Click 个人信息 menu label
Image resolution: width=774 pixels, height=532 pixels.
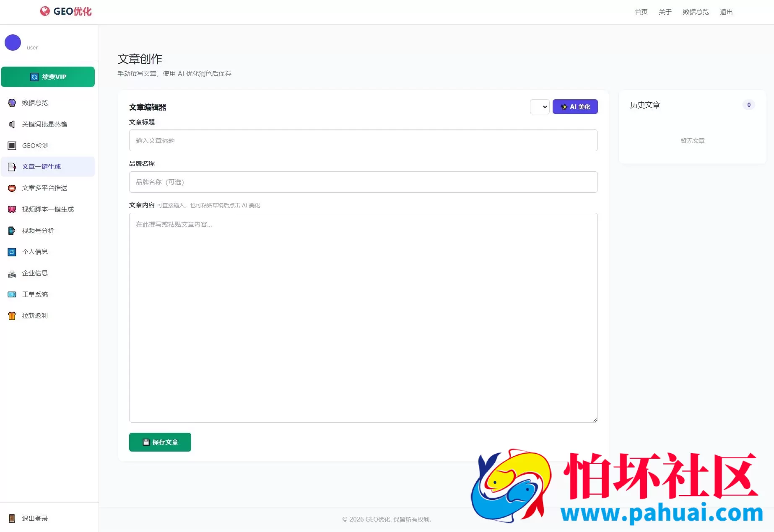click(x=35, y=252)
